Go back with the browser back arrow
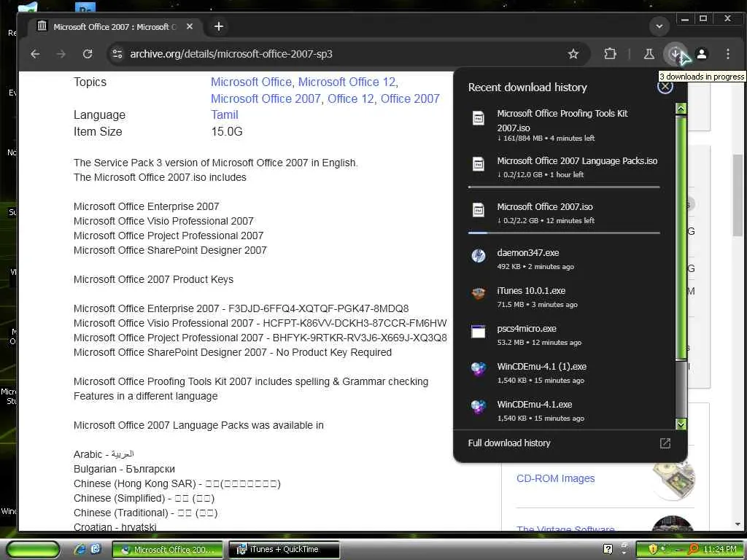Viewport: 747px width, 560px height. tap(35, 54)
